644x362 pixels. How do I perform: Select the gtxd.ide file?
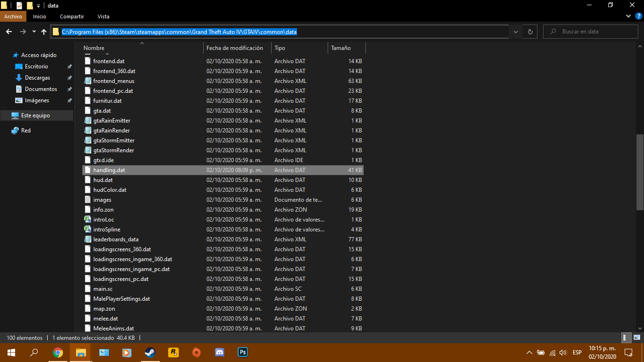point(223,160)
